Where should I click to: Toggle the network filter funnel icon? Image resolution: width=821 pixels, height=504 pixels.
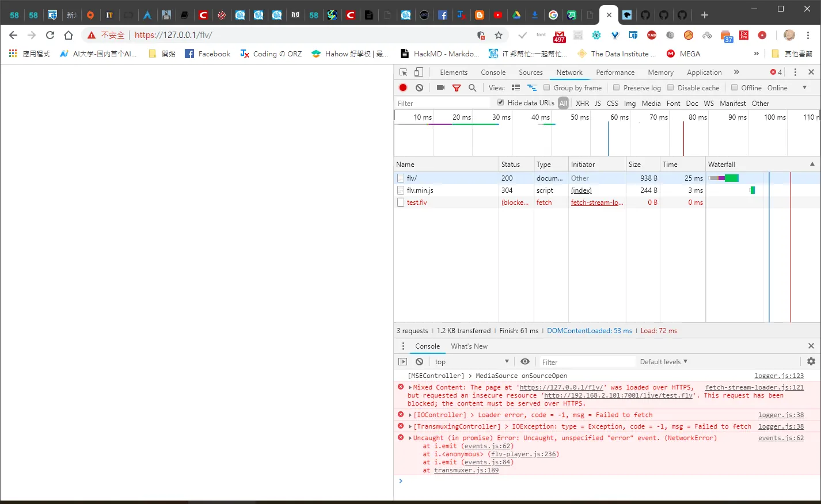coord(457,87)
